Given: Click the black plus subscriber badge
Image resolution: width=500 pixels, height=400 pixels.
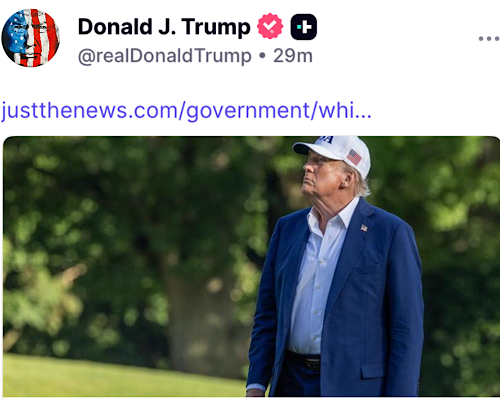Looking at the screenshot, I should tap(304, 27).
